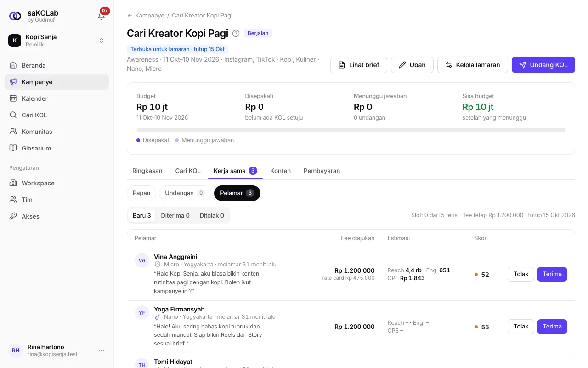Image resolution: width=588 pixels, height=368 pixels.
Task: Click the Glosarium book icon
Action: (x=13, y=148)
